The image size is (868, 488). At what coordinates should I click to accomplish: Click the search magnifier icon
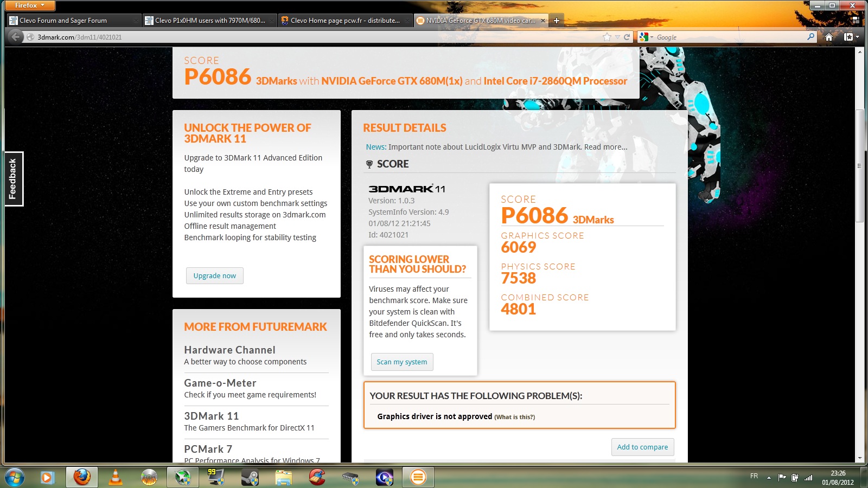tap(810, 37)
